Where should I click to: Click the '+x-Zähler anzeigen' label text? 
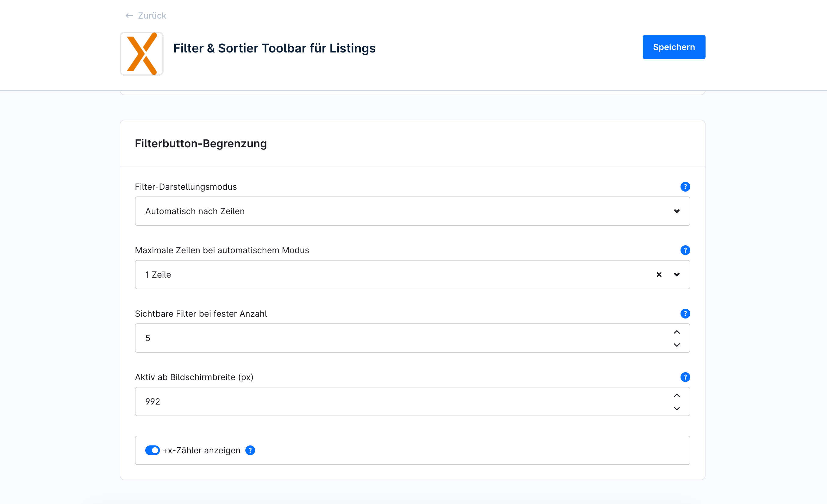tap(201, 450)
